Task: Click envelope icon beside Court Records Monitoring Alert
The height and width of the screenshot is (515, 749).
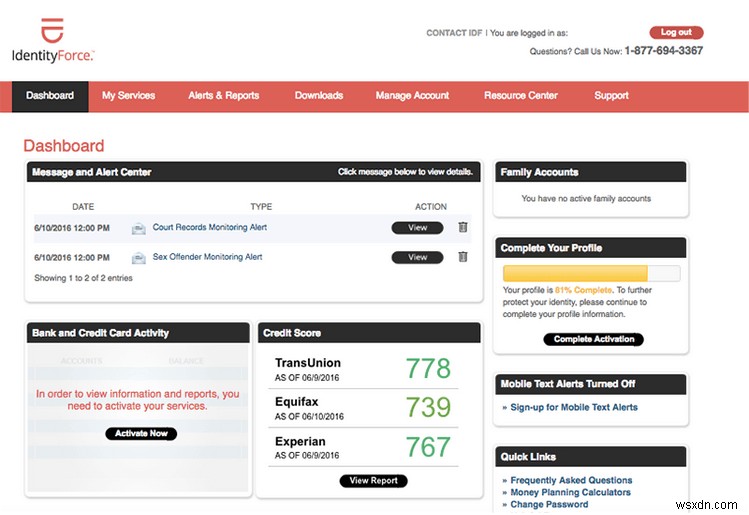Action: coord(139,229)
